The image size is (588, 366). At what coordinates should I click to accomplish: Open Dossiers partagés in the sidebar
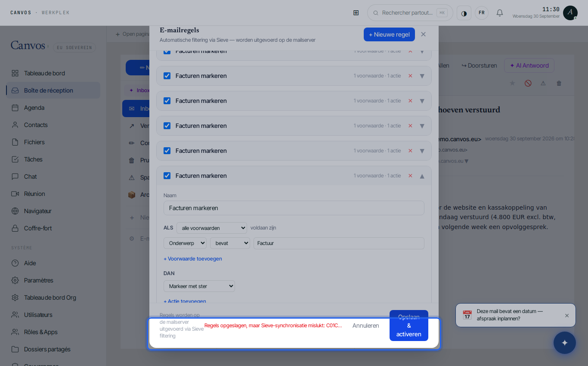point(53,349)
